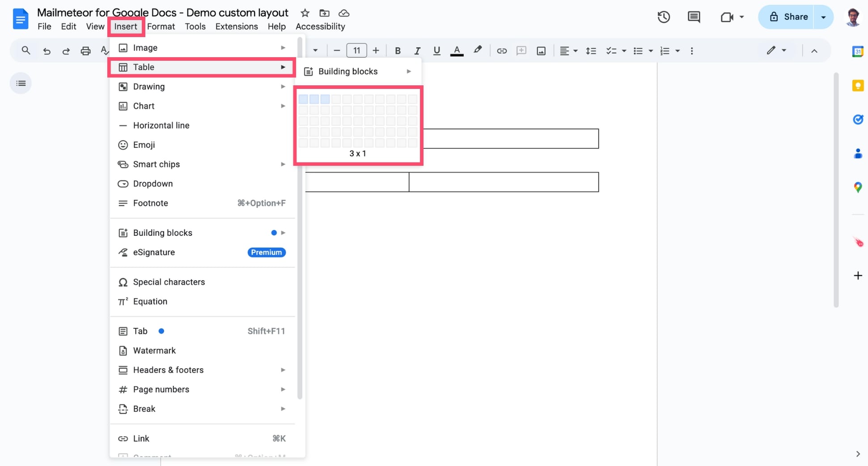Open more toolbar options
The height and width of the screenshot is (466, 868).
point(692,51)
